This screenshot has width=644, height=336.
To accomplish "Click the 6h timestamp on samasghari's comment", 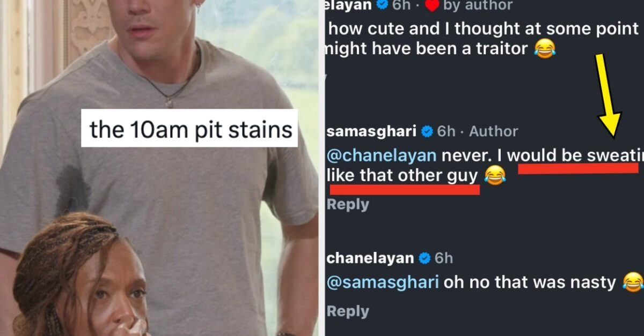I will pyautogui.click(x=447, y=131).
